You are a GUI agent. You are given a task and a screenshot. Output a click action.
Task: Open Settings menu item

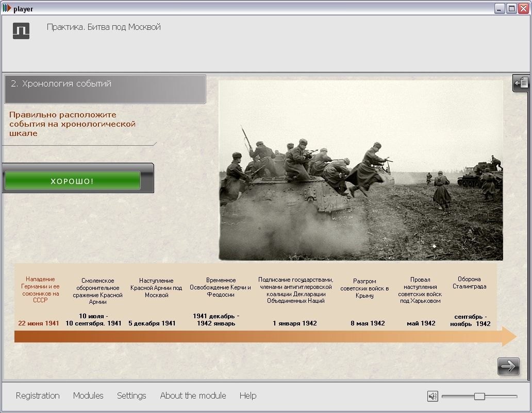(131, 395)
